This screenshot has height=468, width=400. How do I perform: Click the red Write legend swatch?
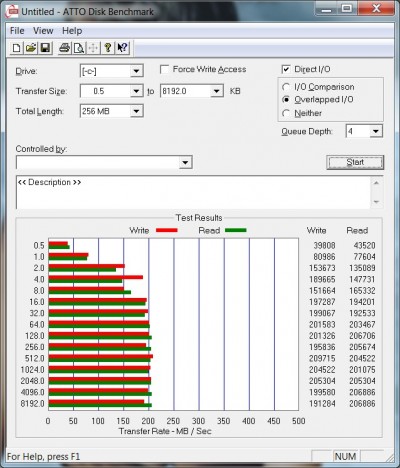(167, 230)
